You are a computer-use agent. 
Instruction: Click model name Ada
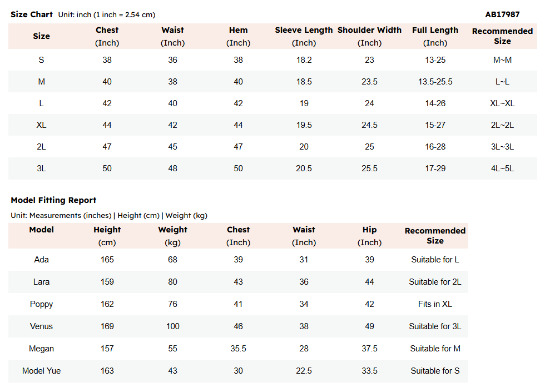click(x=41, y=260)
